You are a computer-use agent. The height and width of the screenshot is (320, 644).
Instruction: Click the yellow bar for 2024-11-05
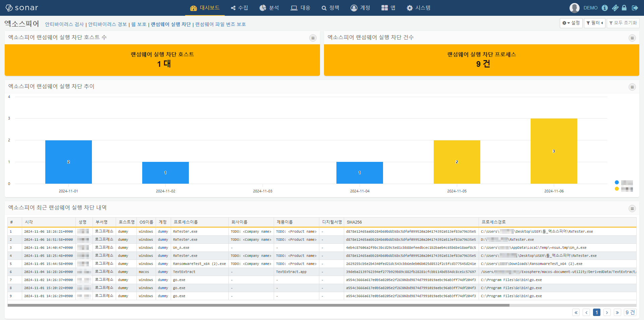pos(457,162)
